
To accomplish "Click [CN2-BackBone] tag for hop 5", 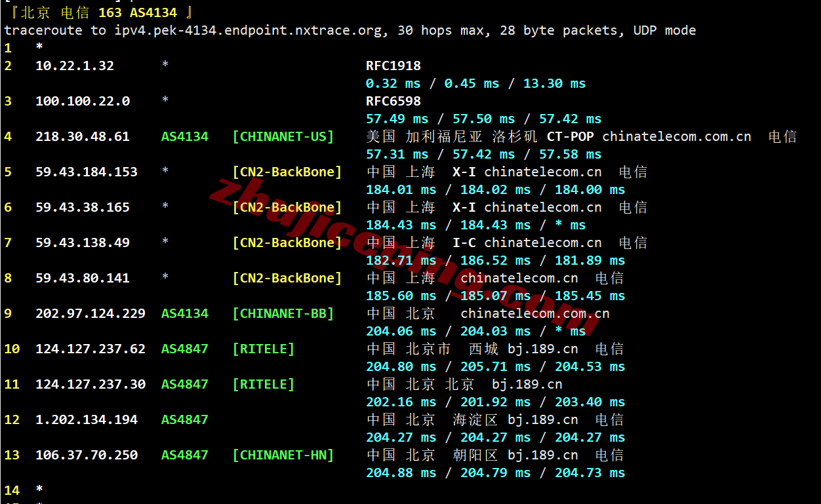I will click(287, 172).
